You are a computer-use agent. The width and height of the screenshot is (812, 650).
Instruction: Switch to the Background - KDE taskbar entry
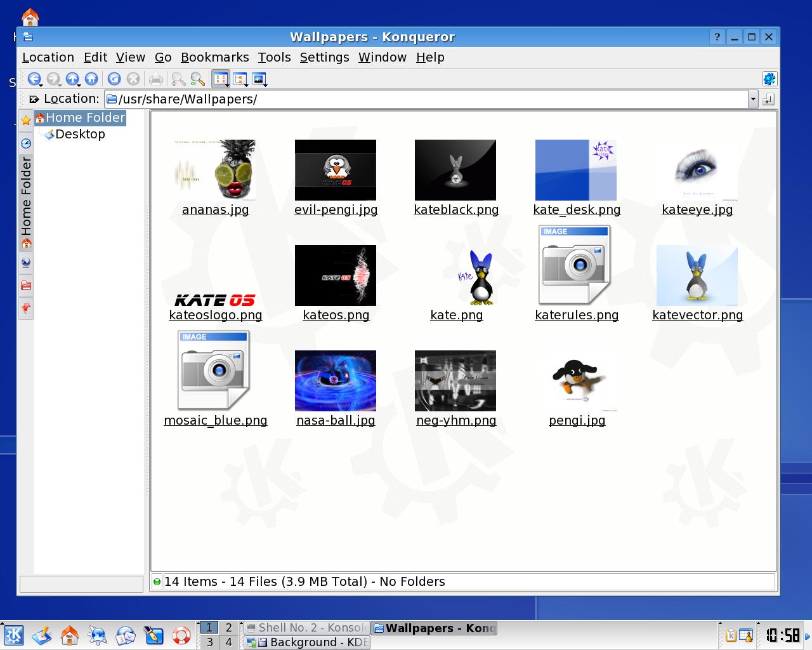[x=307, y=642]
